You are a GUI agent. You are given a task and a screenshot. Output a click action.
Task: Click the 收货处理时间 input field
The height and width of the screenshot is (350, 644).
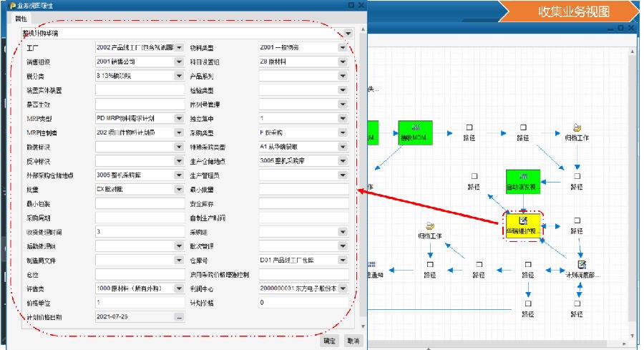(x=140, y=232)
